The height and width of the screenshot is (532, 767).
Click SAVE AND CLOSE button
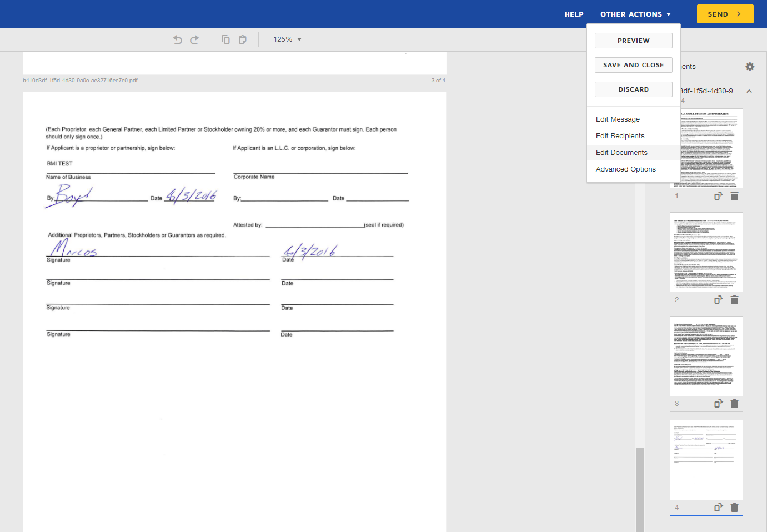[633, 65]
